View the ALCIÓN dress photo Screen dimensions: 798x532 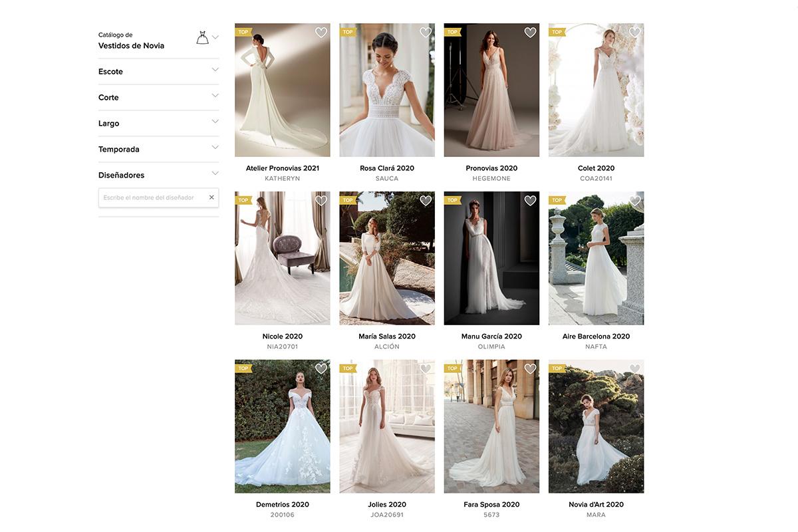click(387, 258)
